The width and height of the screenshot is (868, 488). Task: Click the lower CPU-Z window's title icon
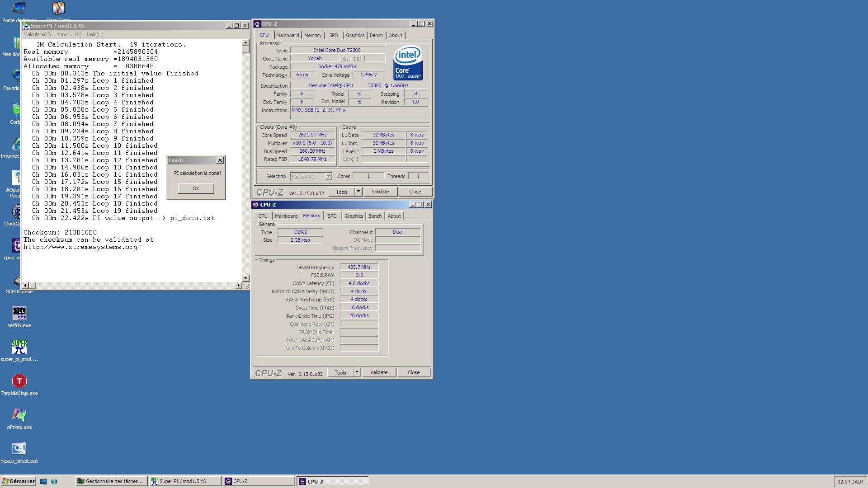tap(256, 205)
